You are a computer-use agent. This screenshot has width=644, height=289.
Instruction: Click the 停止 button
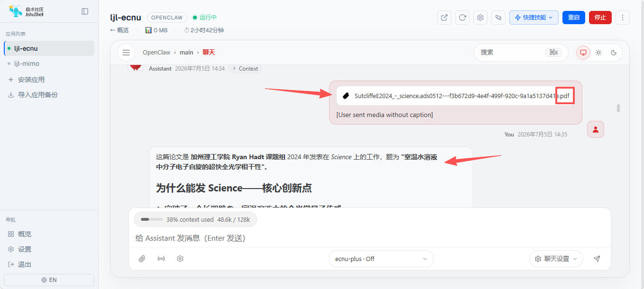coord(600,18)
